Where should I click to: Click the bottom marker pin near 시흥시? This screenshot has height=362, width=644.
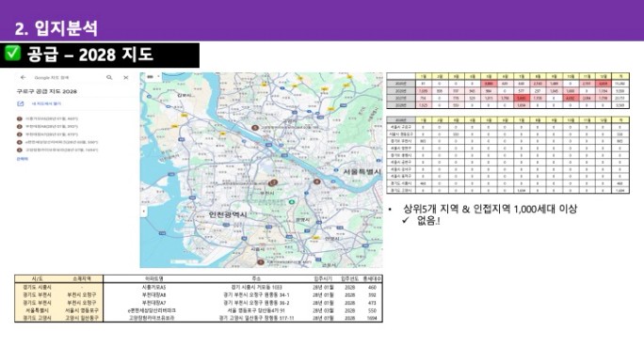[261, 262]
